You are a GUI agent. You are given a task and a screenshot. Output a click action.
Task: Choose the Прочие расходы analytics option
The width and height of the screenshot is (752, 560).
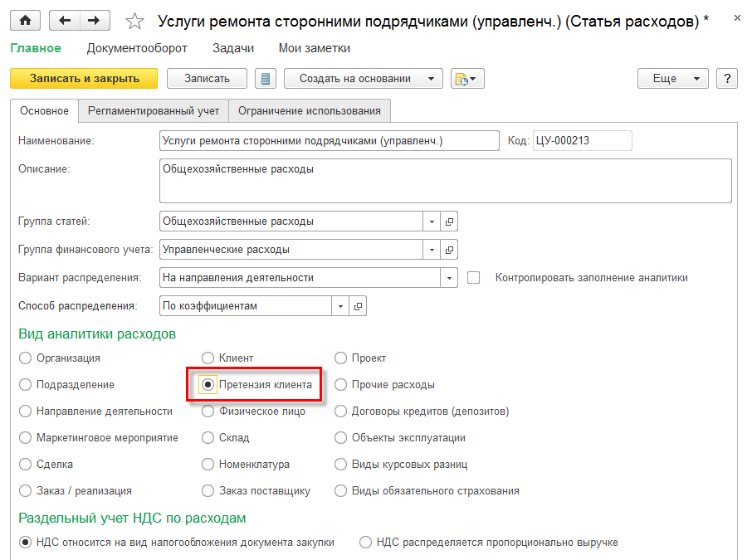[341, 385]
